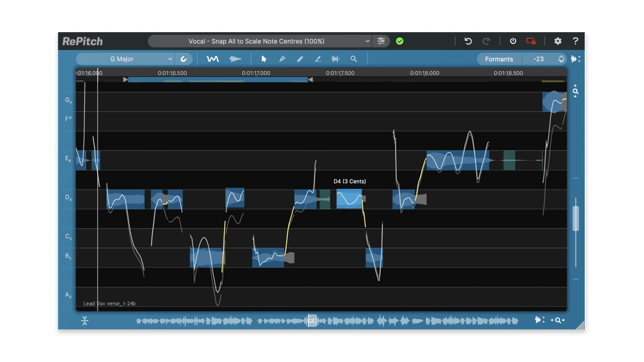Open the help question mark
The height and width of the screenshot is (362, 644).
coord(576,41)
